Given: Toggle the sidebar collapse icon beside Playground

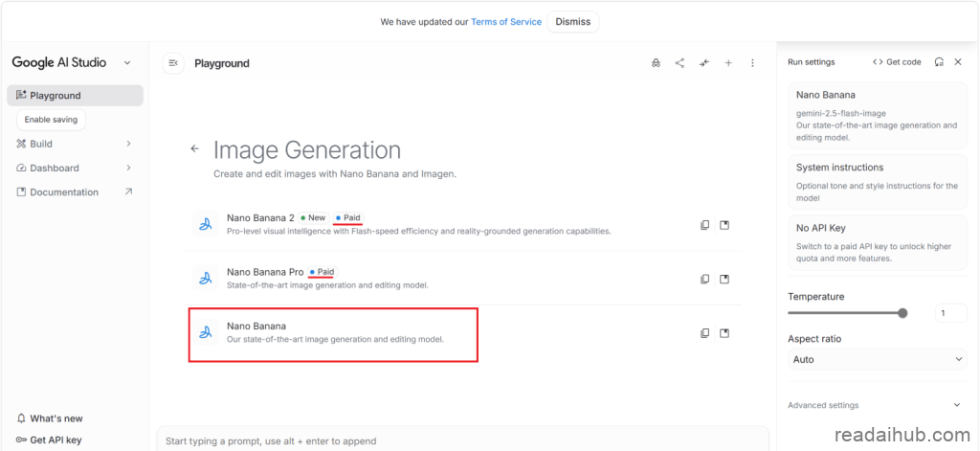Looking at the screenshot, I should coord(173,63).
